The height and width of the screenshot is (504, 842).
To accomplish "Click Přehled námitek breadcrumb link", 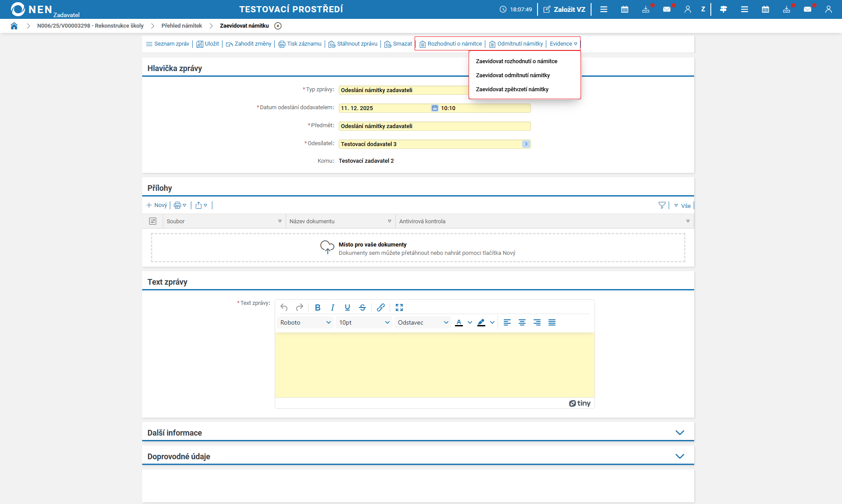I will coord(182,26).
